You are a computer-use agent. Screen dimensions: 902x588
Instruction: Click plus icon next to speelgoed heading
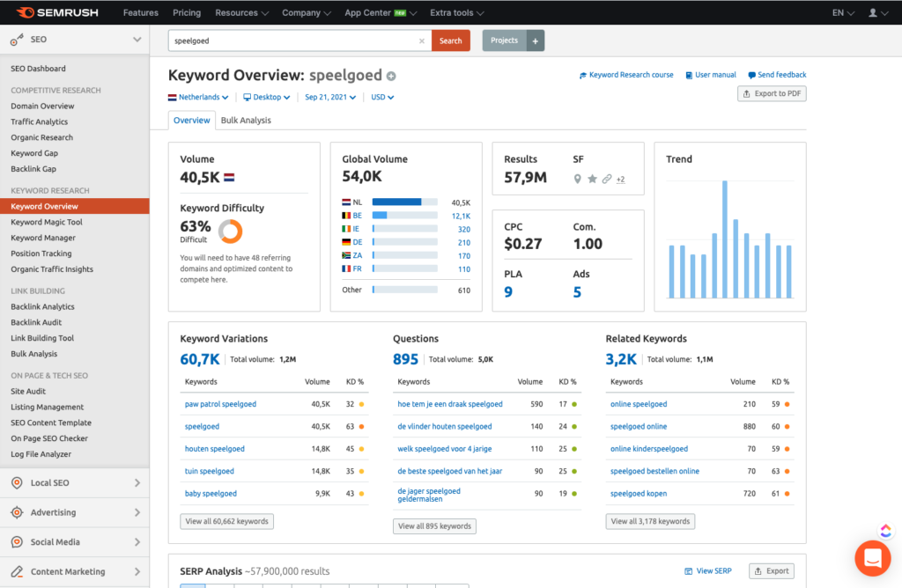(x=391, y=76)
